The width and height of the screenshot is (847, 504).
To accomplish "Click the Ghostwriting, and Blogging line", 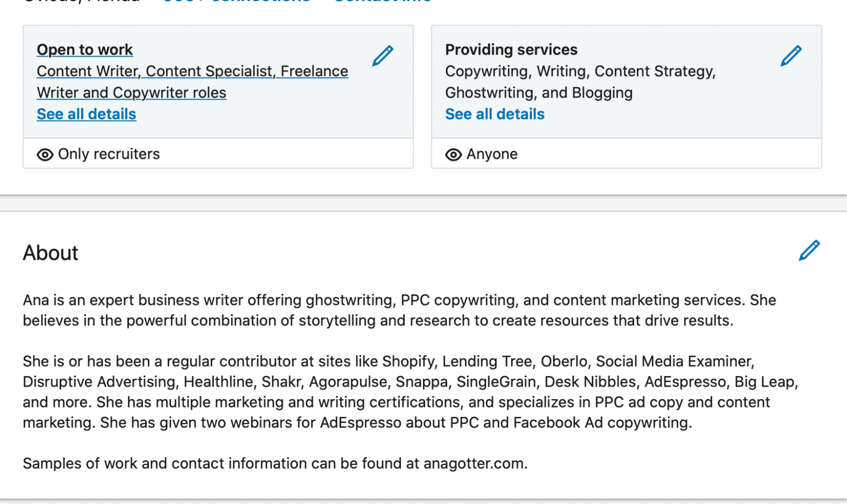I will (x=539, y=93).
